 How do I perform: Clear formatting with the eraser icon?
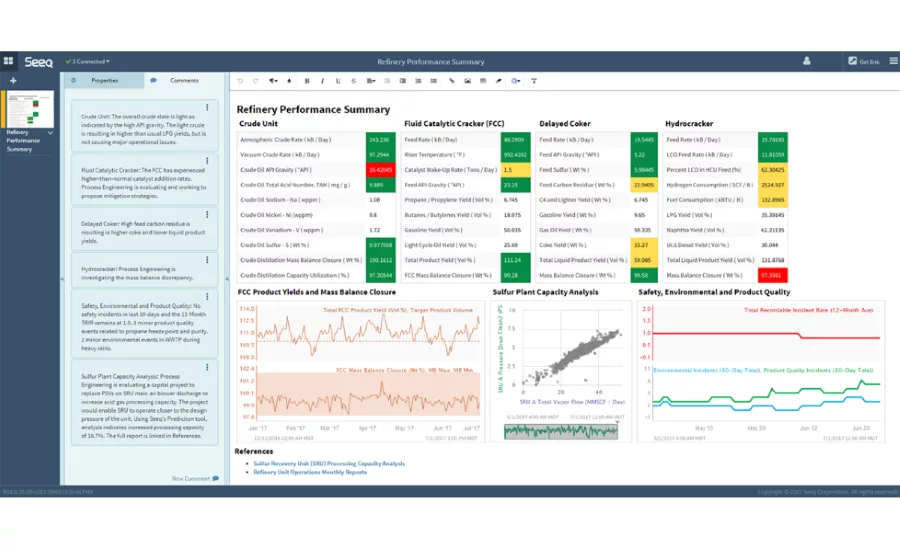tap(498, 81)
